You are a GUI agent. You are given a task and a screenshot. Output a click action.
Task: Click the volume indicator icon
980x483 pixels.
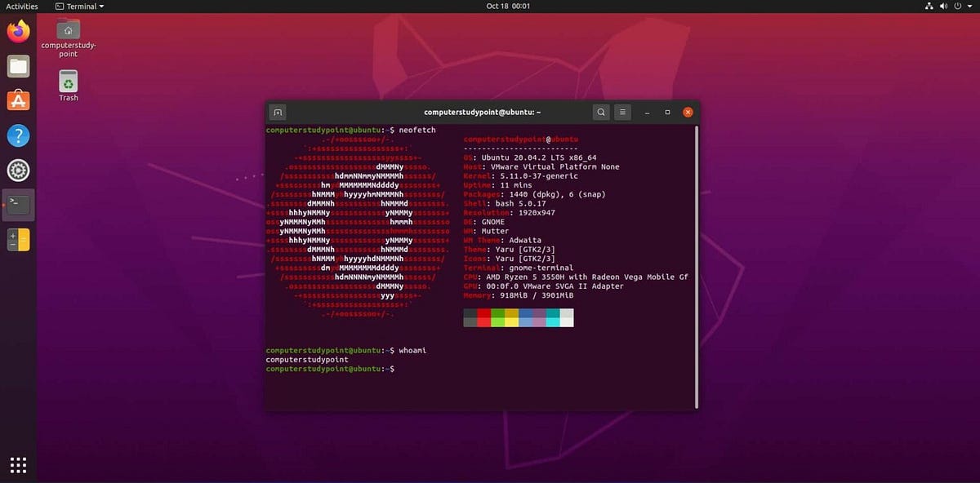[x=943, y=6]
